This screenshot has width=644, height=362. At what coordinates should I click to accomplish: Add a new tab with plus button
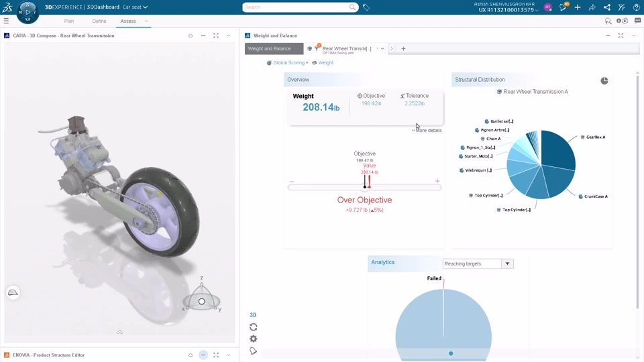point(403,48)
